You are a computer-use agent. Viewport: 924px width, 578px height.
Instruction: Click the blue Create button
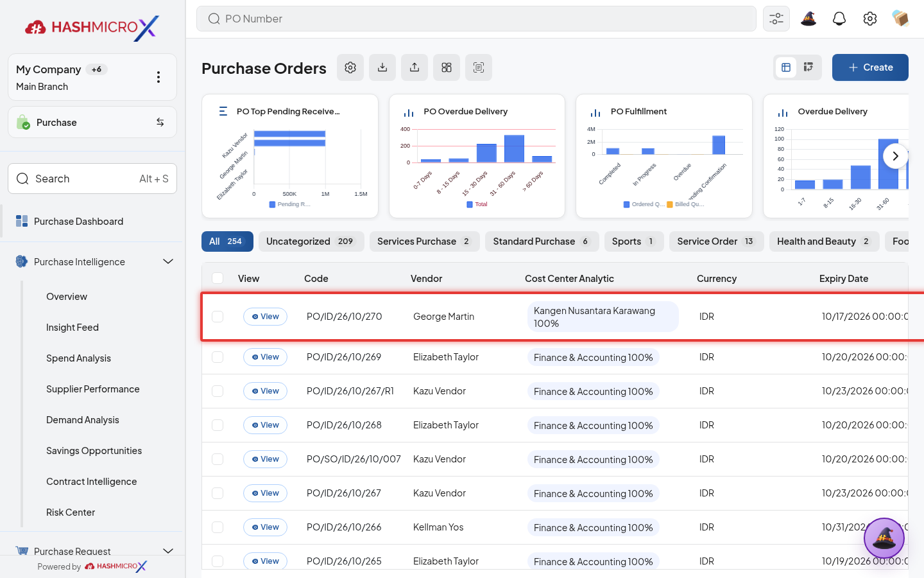pos(870,67)
